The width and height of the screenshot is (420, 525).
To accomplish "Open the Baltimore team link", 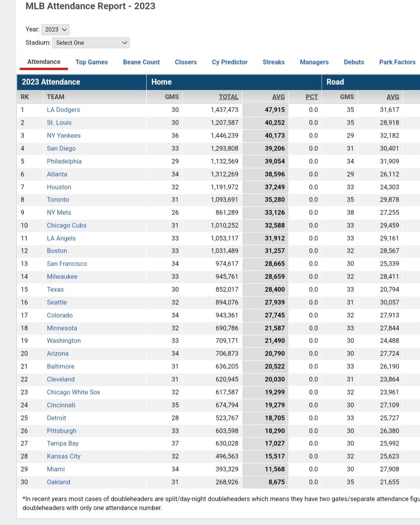I will point(61,366).
